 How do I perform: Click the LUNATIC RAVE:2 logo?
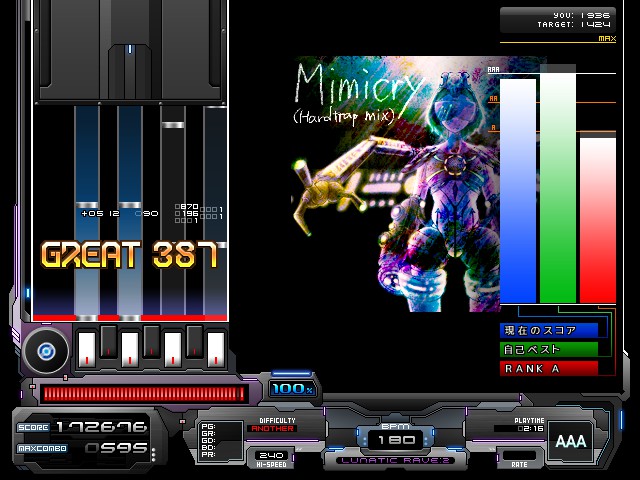395,460
